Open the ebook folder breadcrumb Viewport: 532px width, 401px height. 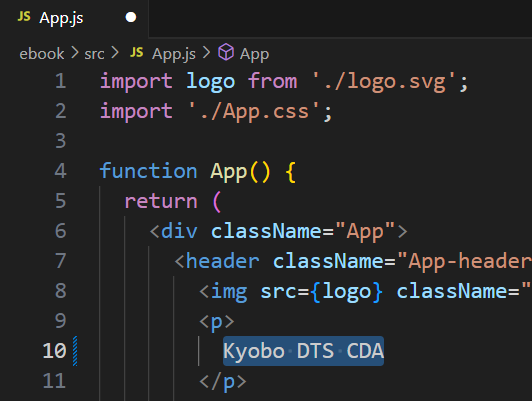pos(41,54)
